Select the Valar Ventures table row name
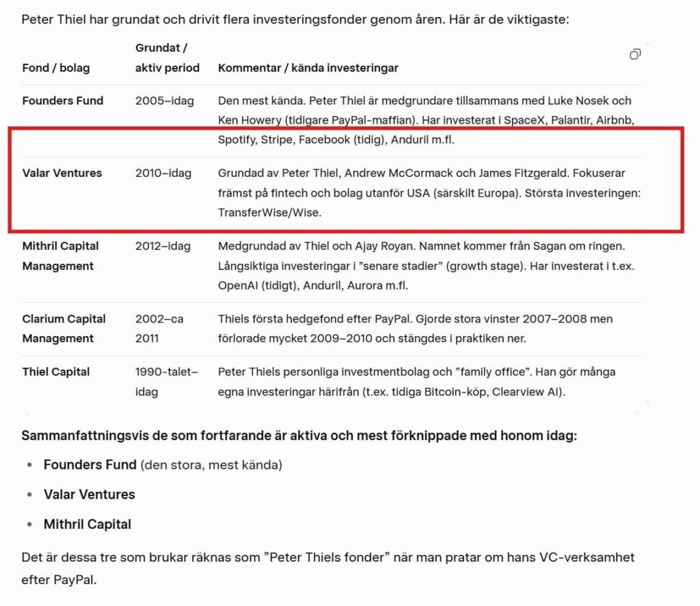The width and height of the screenshot is (700, 606). (62, 173)
